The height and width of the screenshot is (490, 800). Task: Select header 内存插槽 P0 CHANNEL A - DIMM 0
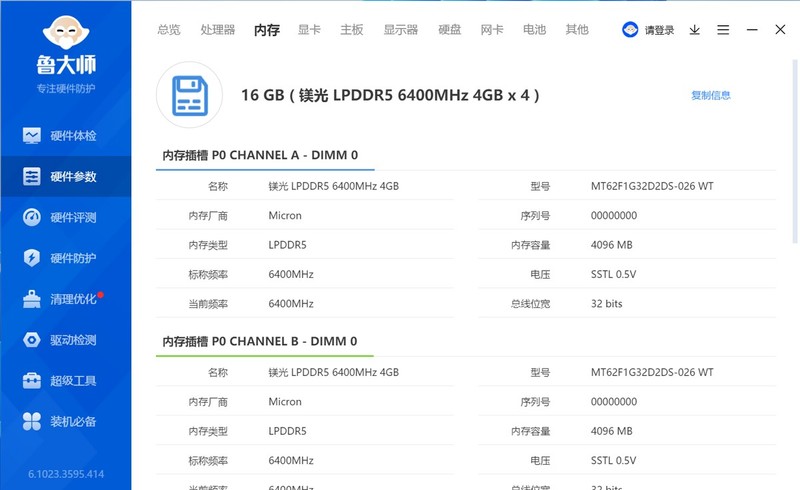[260, 155]
